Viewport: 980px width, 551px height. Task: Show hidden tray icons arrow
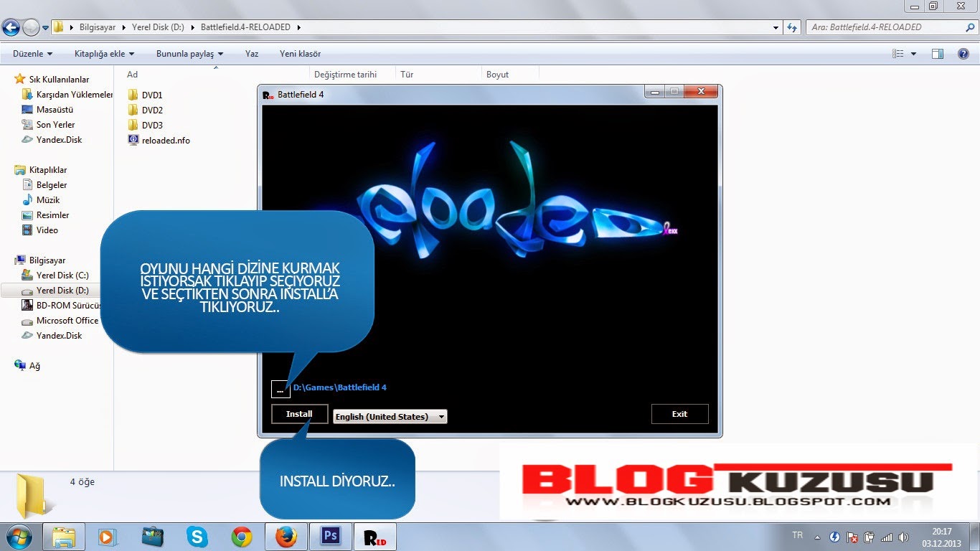(816, 537)
